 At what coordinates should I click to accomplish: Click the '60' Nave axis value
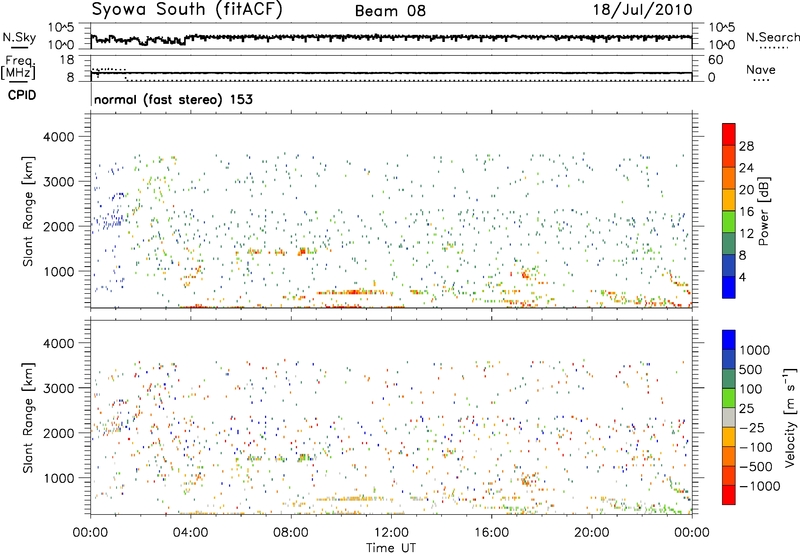(716, 60)
